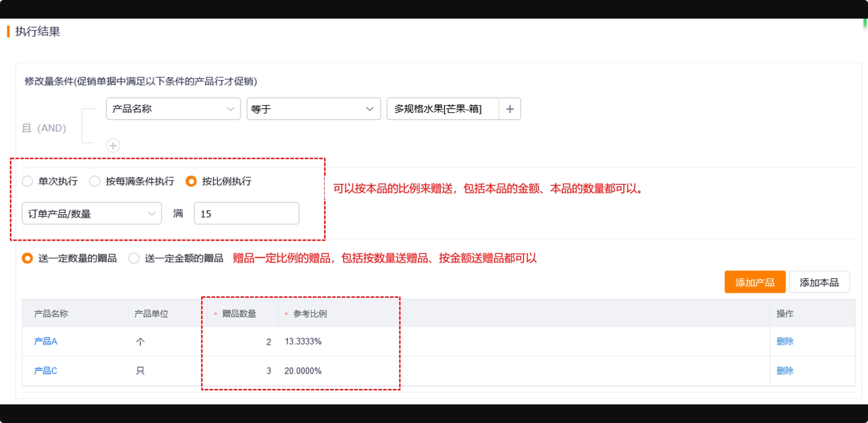This screenshot has width=868, height=423.
Task: Open the 产品C link
Action: 45,371
